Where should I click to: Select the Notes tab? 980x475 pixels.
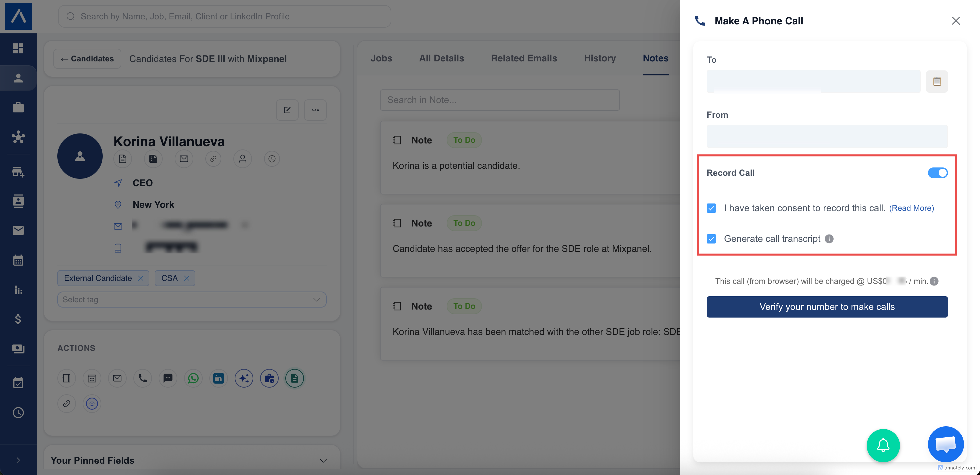[x=655, y=58]
